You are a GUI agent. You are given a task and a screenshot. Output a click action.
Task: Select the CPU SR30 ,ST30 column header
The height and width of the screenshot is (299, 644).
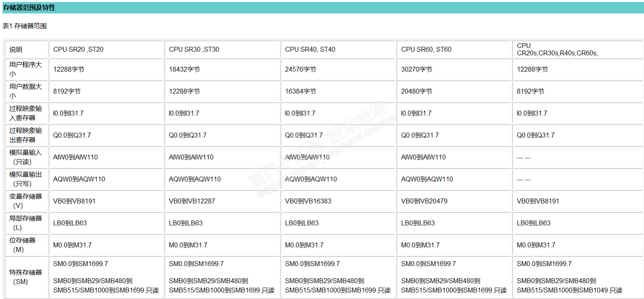pyautogui.click(x=222, y=49)
